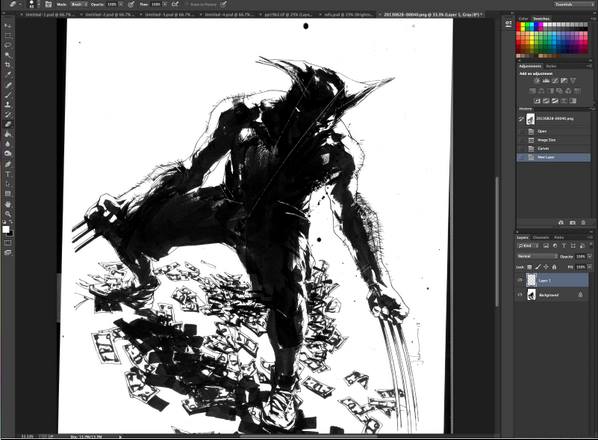Open the options bar Opacity slider arrow
The height and width of the screenshot is (440, 598).
point(121,5)
